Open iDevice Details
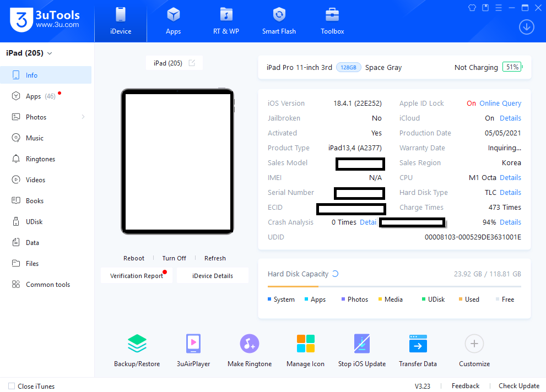 tap(213, 275)
